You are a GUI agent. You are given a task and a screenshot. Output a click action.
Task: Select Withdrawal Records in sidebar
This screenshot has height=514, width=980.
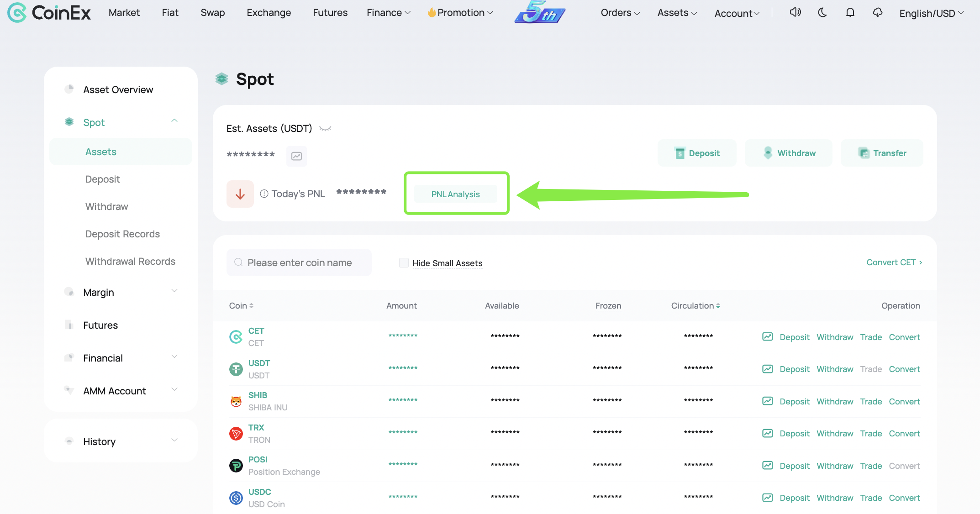click(130, 261)
